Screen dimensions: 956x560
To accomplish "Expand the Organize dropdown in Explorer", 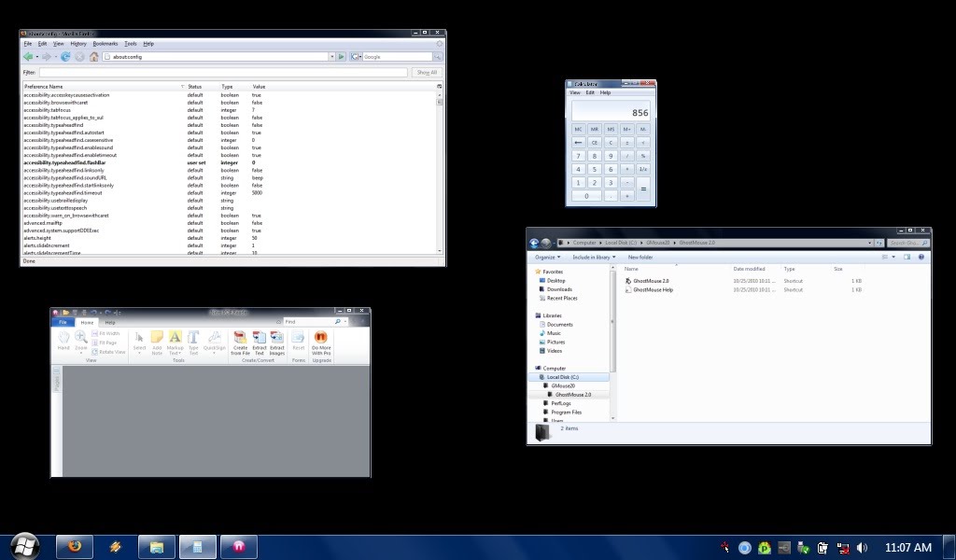I will click(547, 257).
